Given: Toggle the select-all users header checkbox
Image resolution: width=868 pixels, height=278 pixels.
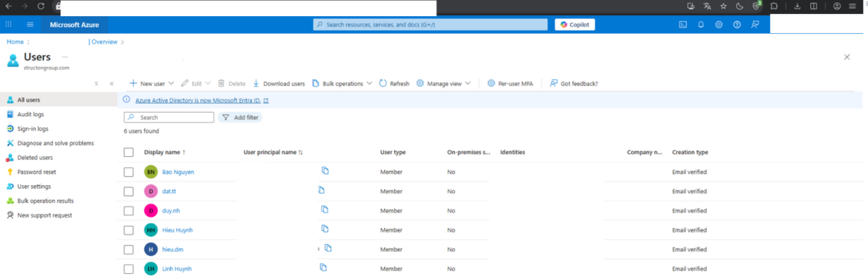Looking at the screenshot, I should click(128, 152).
